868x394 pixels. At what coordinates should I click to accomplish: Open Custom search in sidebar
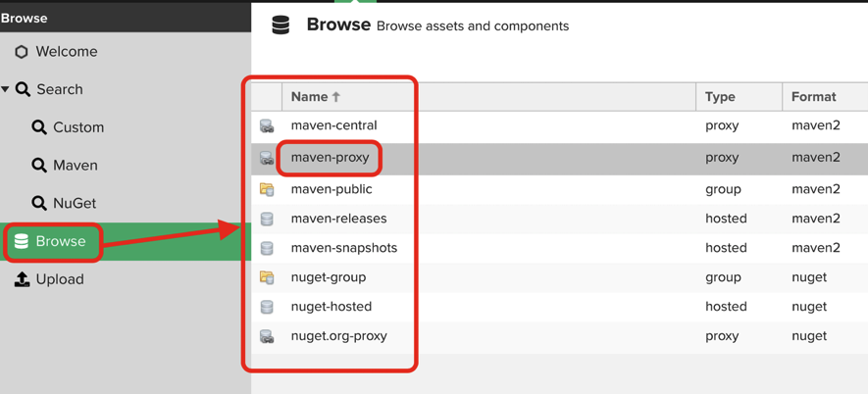tap(77, 127)
